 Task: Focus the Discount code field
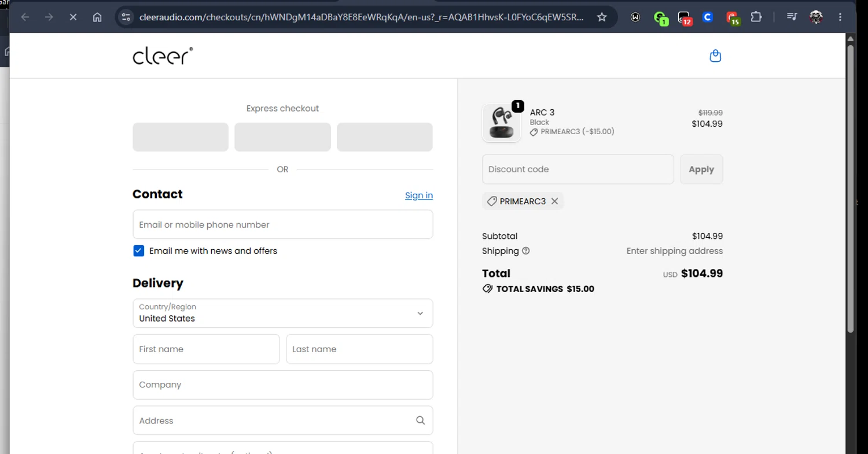pyautogui.click(x=578, y=169)
